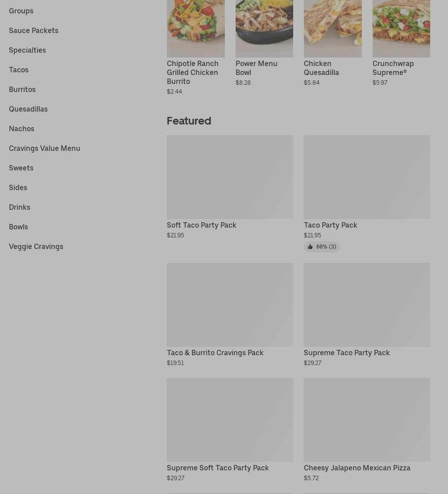Open the Chicken Quesadilla item picture
The height and width of the screenshot is (494, 448).
click(x=333, y=29)
